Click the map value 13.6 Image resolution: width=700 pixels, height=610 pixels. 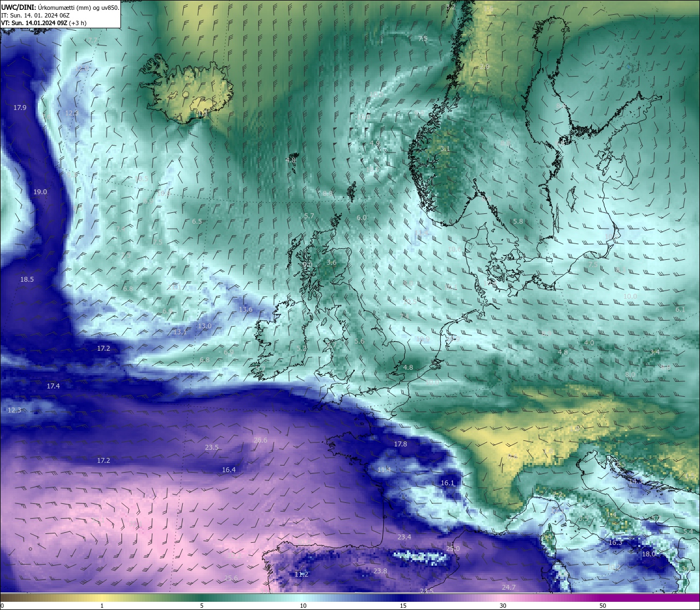(246, 310)
